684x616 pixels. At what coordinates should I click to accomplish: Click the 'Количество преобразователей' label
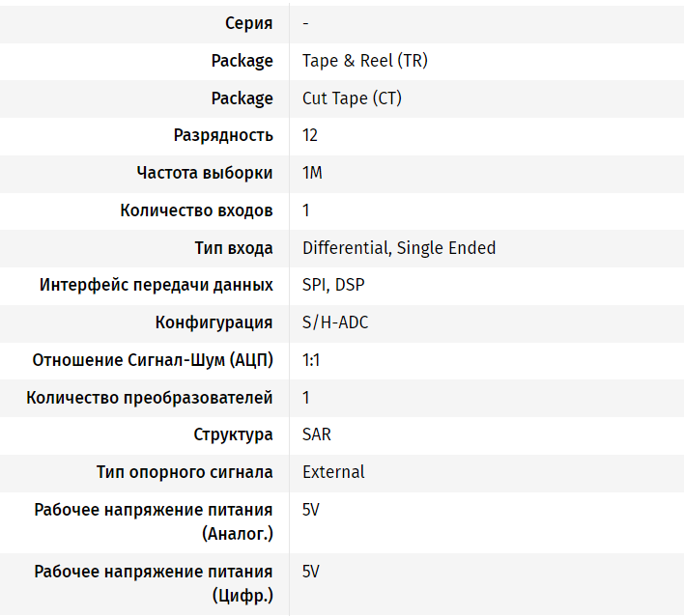click(150, 398)
